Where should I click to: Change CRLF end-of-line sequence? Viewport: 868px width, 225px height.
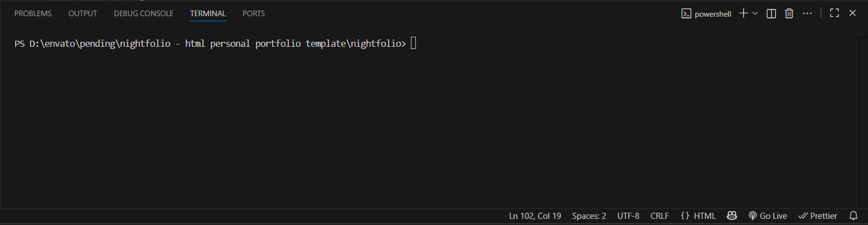tap(660, 216)
